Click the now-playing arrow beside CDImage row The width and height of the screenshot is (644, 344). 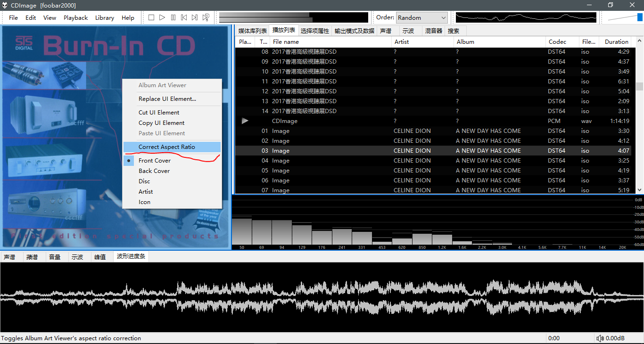point(245,121)
